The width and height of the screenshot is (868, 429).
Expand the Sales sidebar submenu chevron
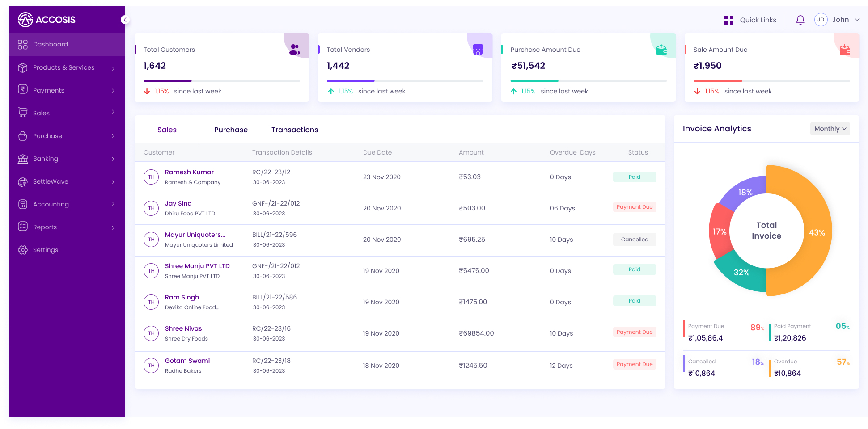(113, 112)
